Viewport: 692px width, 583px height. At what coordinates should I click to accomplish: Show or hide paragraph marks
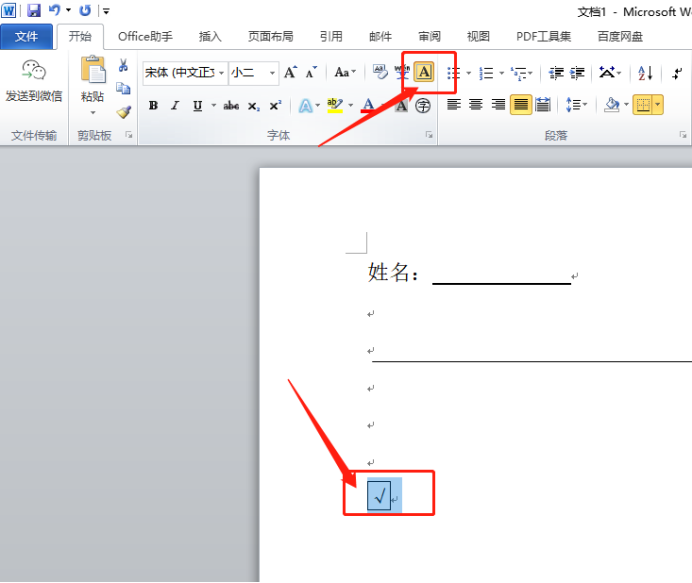[x=677, y=73]
